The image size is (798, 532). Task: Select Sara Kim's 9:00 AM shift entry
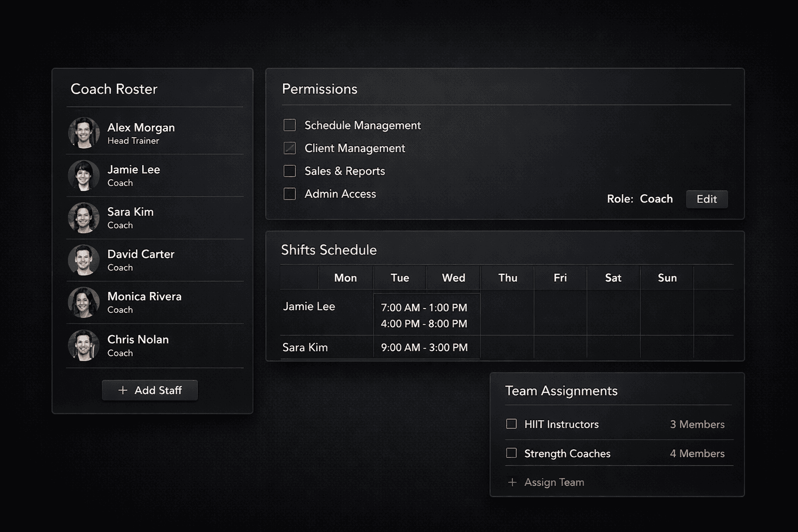[424, 348]
